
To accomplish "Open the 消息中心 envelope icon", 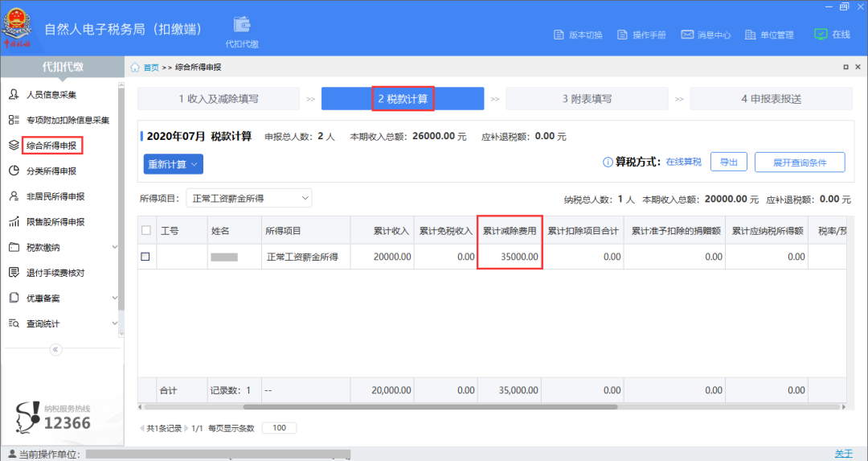I will [687, 35].
